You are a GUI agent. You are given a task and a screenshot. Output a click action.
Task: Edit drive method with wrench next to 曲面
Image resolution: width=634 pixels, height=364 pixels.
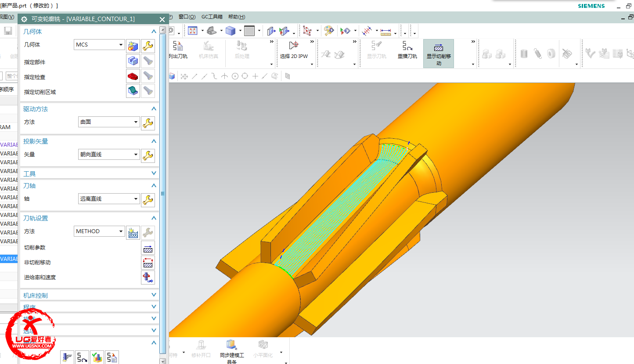148,123
